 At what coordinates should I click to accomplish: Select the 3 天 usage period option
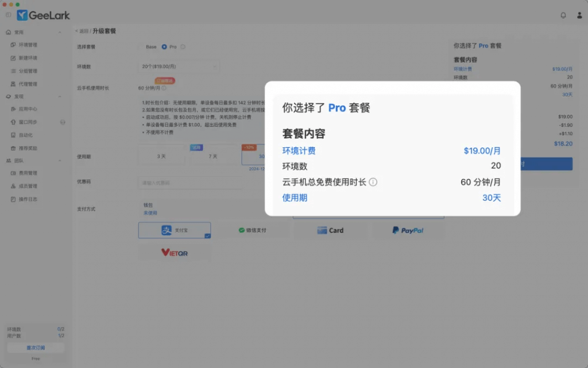pos(162,156)
